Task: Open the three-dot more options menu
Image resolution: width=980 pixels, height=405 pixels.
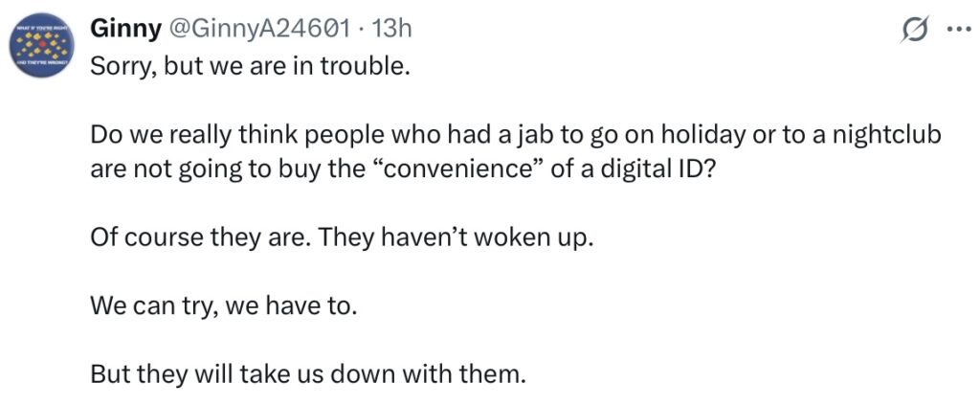Action: point(957,30)
